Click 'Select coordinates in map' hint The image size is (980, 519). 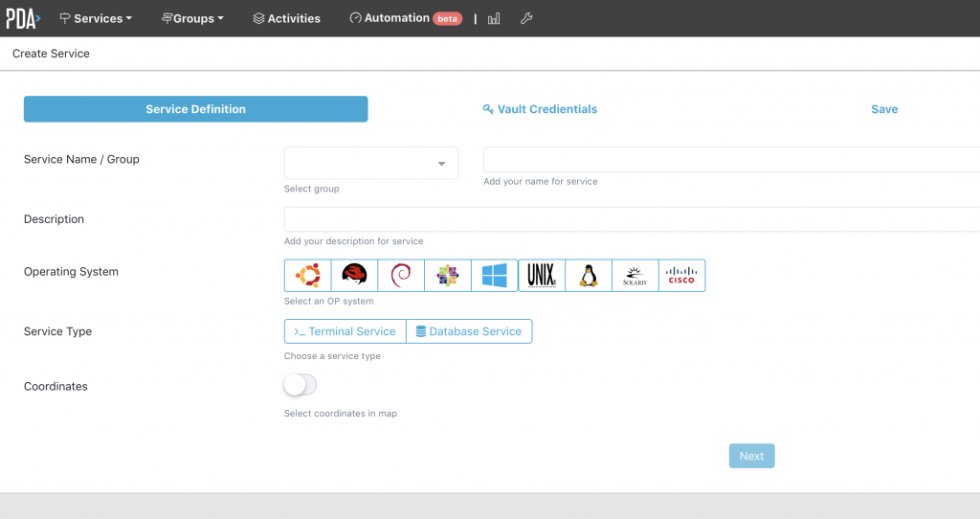[341, 414]
